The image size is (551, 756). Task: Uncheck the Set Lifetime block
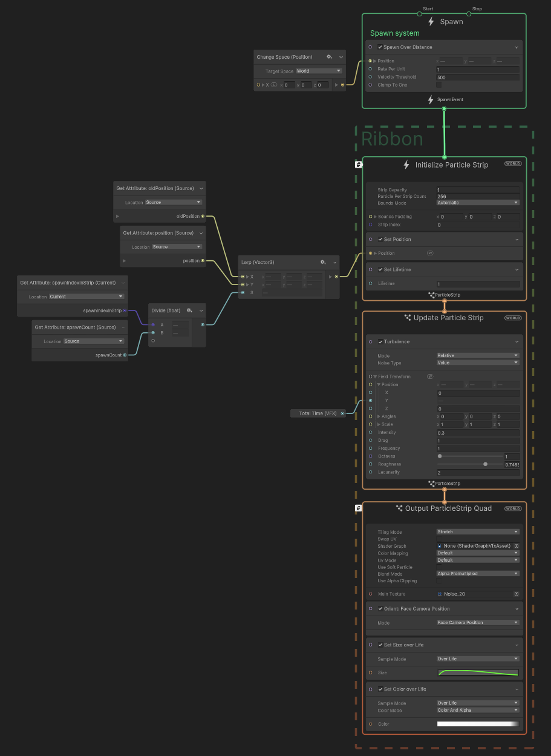click(380, 269)
